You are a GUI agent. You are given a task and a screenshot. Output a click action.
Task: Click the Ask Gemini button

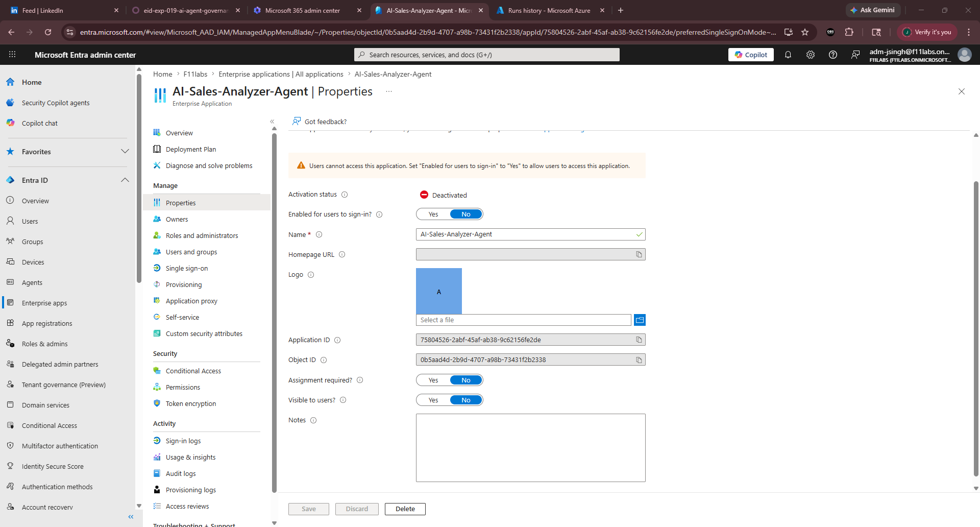coord(873,10)
